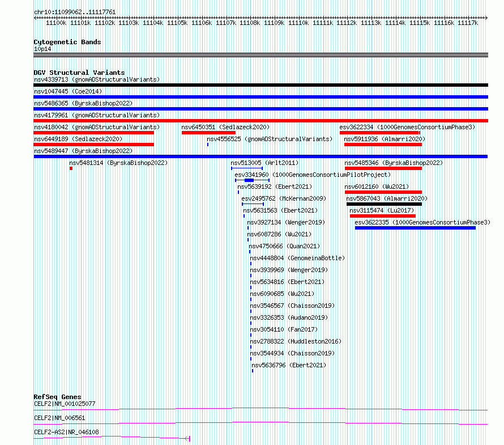504x445 pixels.
Task: Select nsv5634816 (Ebert2021) label
Action: [287, 282]
